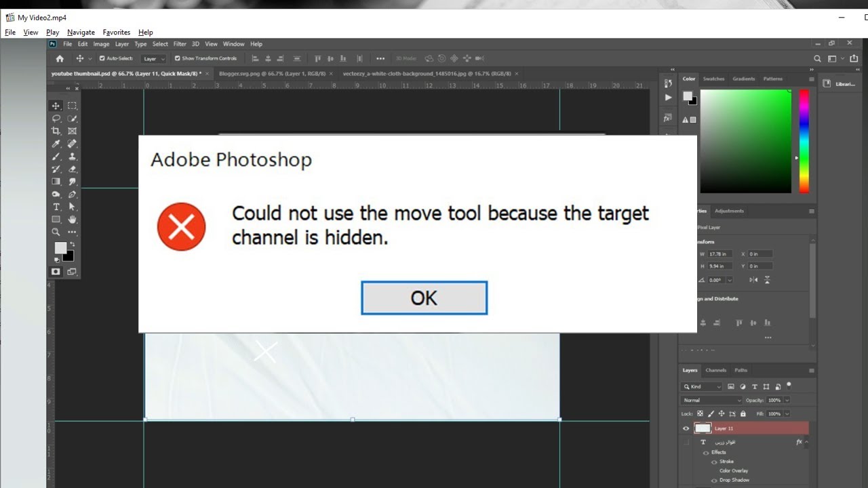Screen dimensions: 868x488
Task: Open the Image menu
Action: (101, 43)
